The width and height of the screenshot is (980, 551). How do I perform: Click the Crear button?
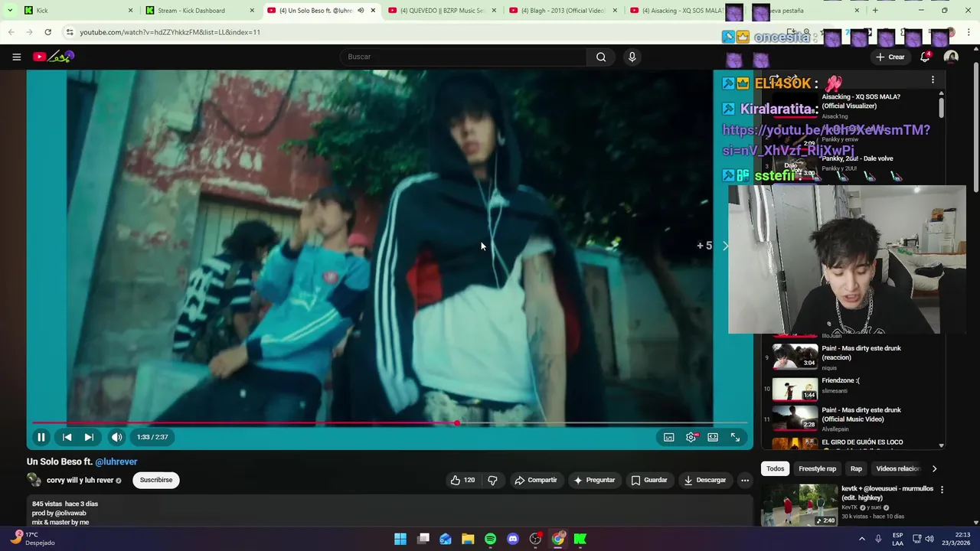click(x=890, y=57)
